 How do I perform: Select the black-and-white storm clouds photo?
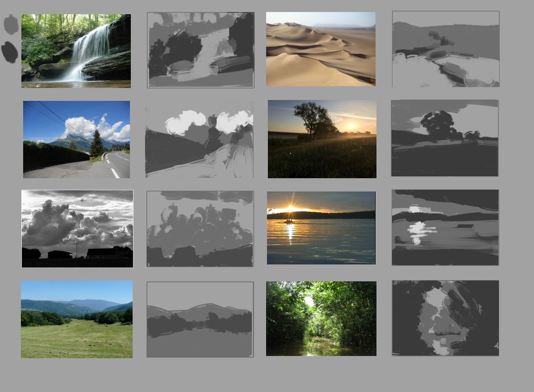pyautogui.click(x=77, y=229)
